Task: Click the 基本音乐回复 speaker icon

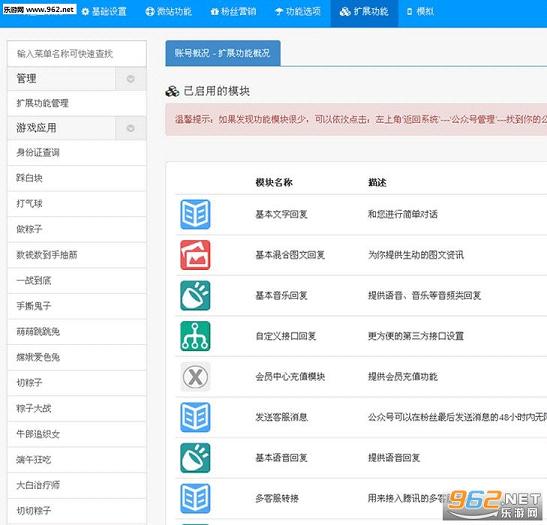Action: tap(195, 295)
